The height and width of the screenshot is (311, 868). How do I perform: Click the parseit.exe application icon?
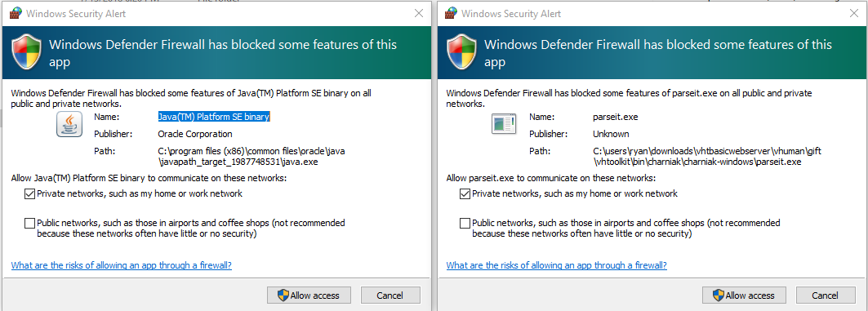tap(504, 123)
